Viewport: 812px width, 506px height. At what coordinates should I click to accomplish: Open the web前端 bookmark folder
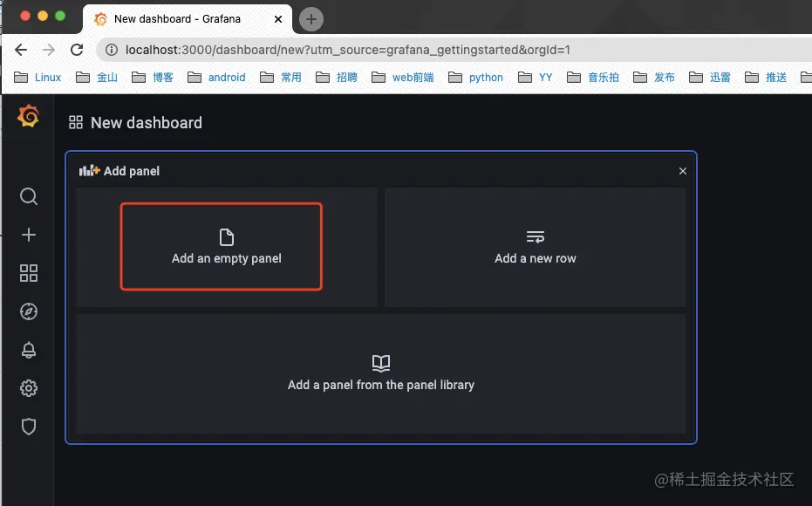coord(403,77)
